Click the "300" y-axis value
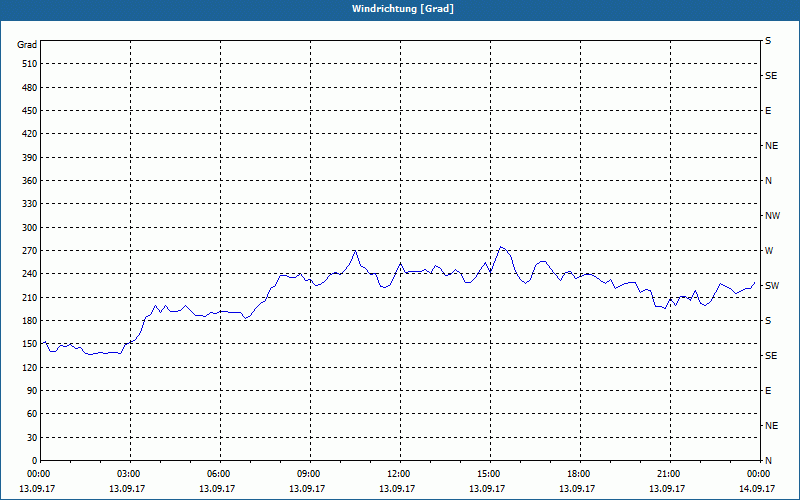Screen dimensions: 800x500 [x=29, y=228]
